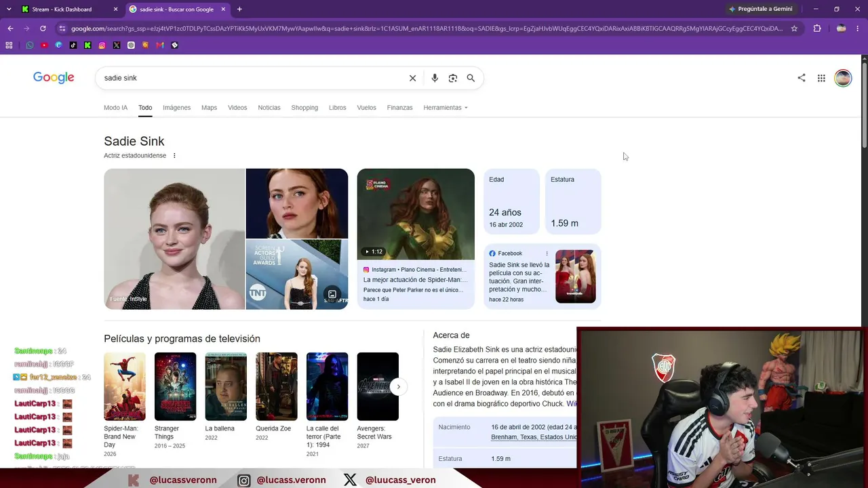Viewport: 868px width, 488px height.
Task: Open YouTube bookmark
Action: tap(44, 45)
